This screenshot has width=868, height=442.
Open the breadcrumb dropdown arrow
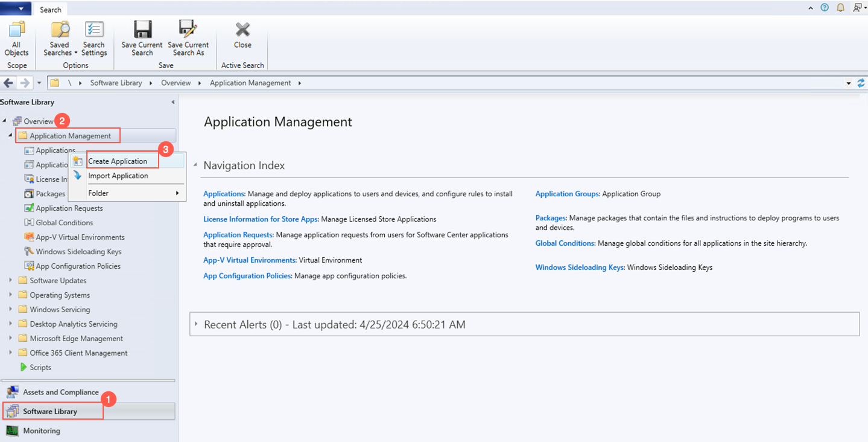pos(848,83)
